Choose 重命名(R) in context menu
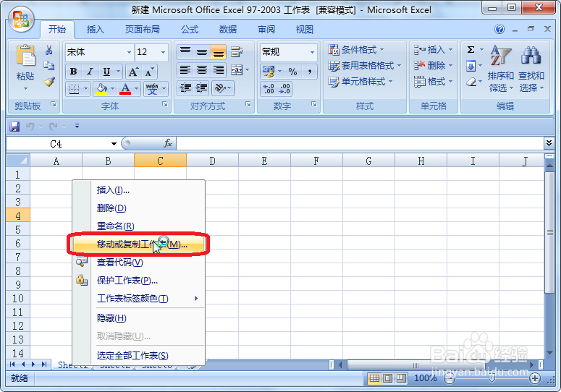 tap(139, 226)
